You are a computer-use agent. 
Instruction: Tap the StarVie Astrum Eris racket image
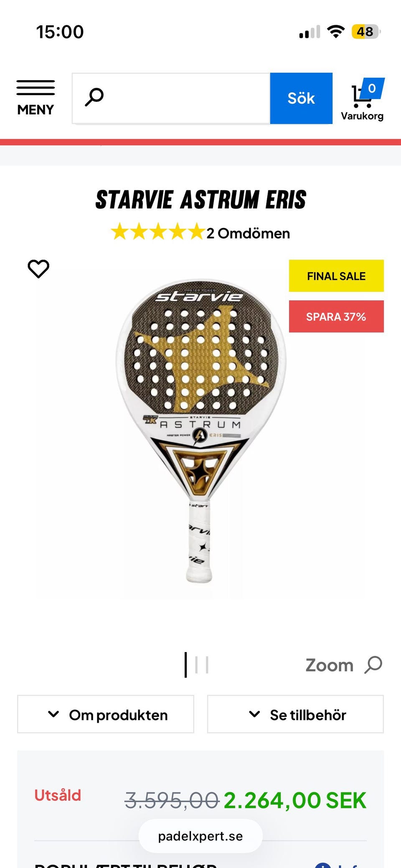[201, 430]
